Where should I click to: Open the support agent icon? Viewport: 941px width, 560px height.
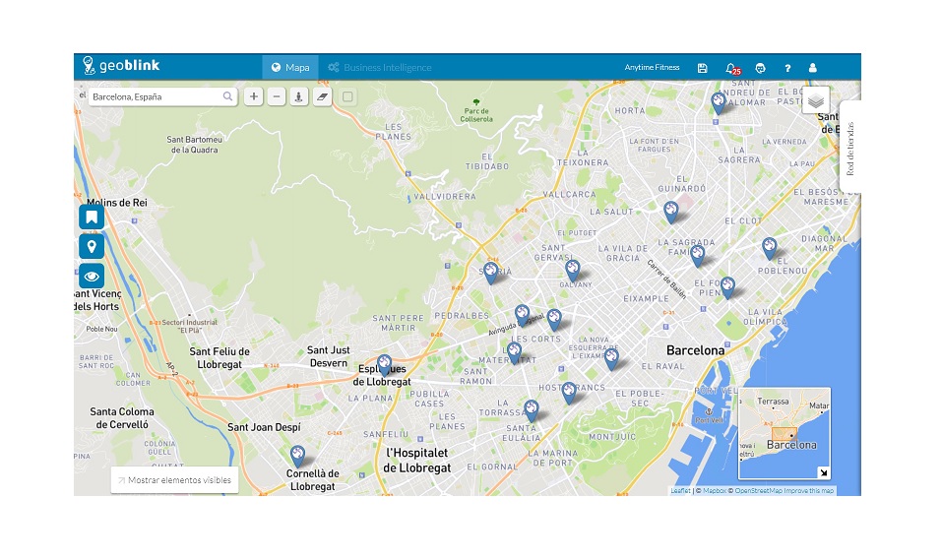[760, 68]
